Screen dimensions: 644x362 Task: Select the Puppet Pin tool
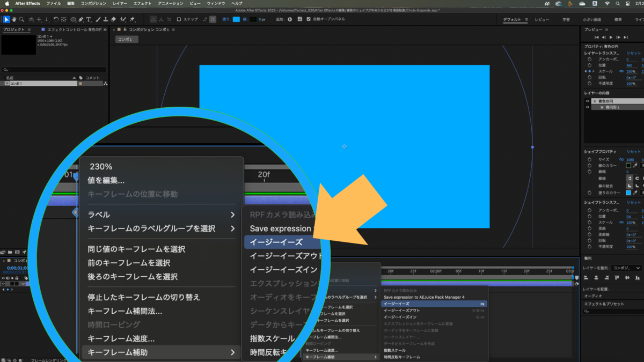click(132, 19)
